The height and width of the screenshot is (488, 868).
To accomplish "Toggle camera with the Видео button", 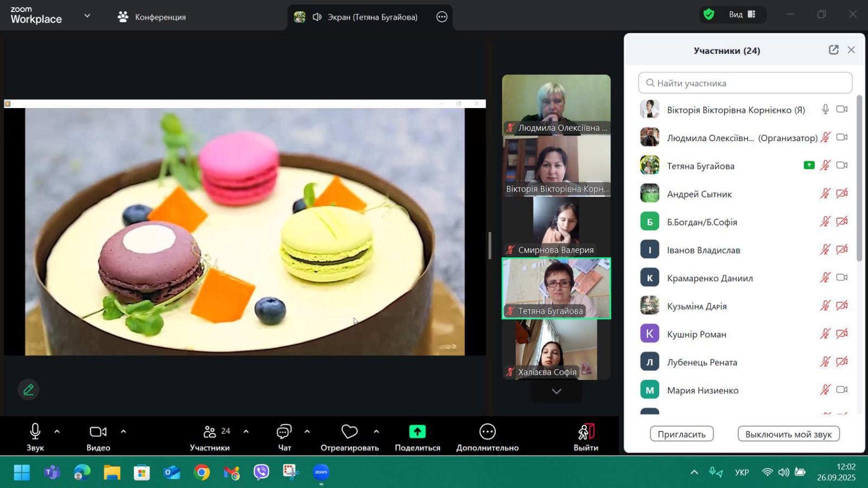I will pos(98,432).
